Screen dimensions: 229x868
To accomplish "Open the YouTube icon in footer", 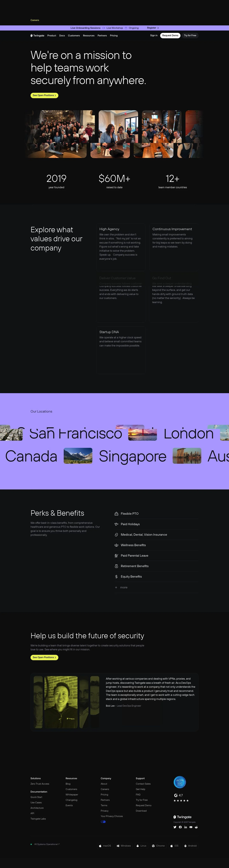I will pyautogui.click(x=191, y=827).
